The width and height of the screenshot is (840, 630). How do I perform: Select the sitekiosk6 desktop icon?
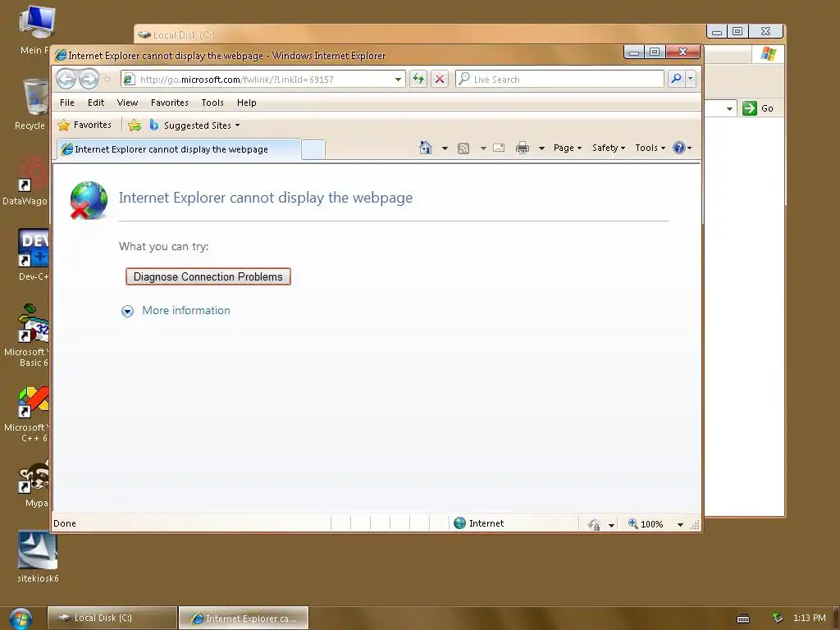(38, 557)
